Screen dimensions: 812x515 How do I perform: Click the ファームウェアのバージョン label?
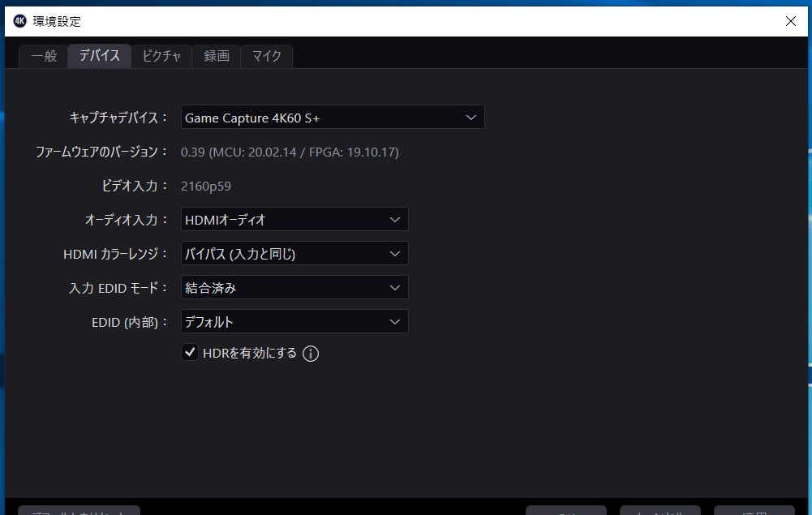(101, 152)
